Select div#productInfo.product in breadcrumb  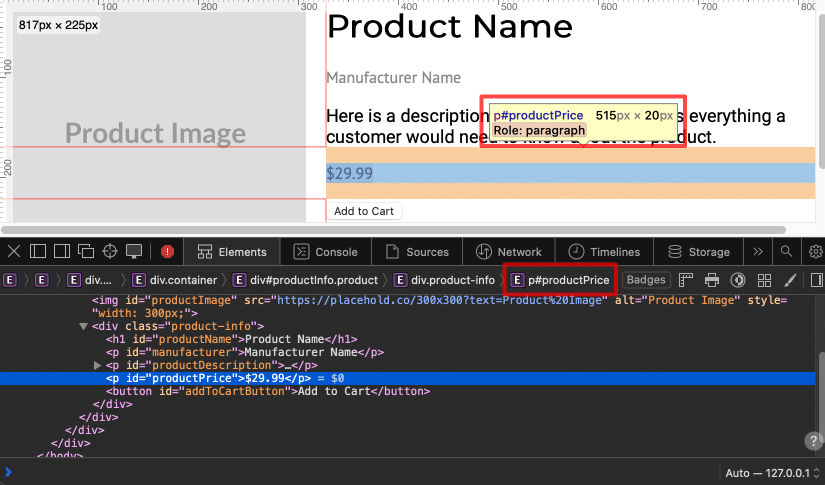tap(306, 280)
